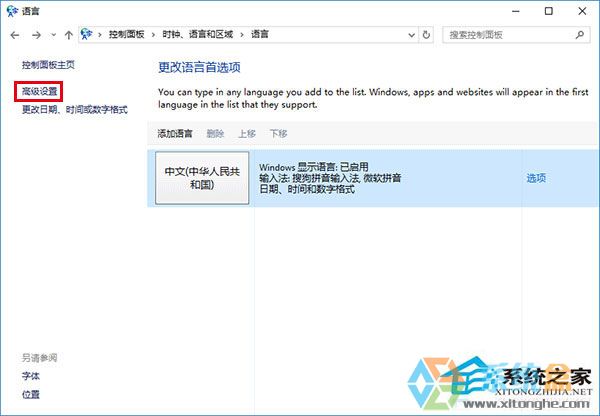Click the text 日期、时间和数字格式 in the language row
600x416 pixels.
tap(307, 189)
